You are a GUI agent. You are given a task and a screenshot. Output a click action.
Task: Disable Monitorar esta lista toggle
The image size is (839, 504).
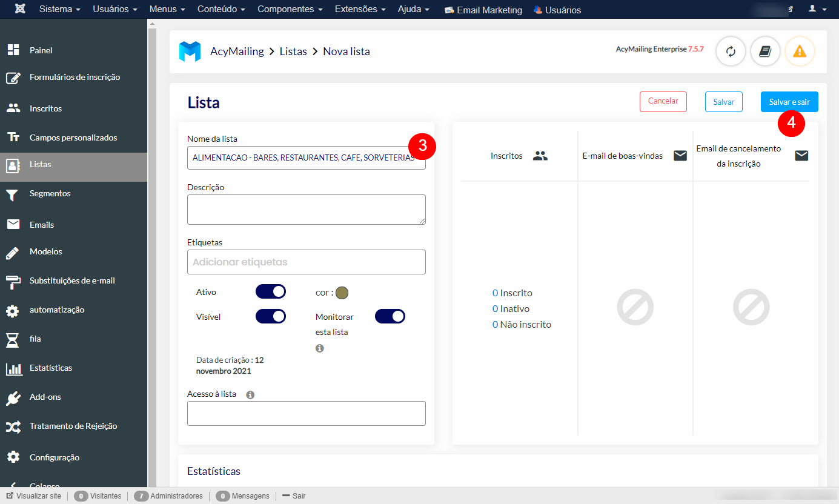tap(390, 316)
